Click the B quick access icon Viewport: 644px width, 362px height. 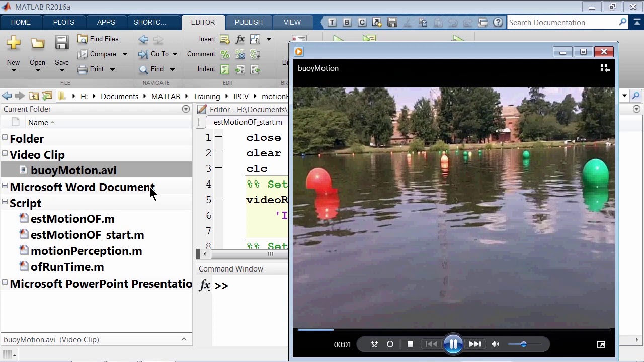coord(347,22)
